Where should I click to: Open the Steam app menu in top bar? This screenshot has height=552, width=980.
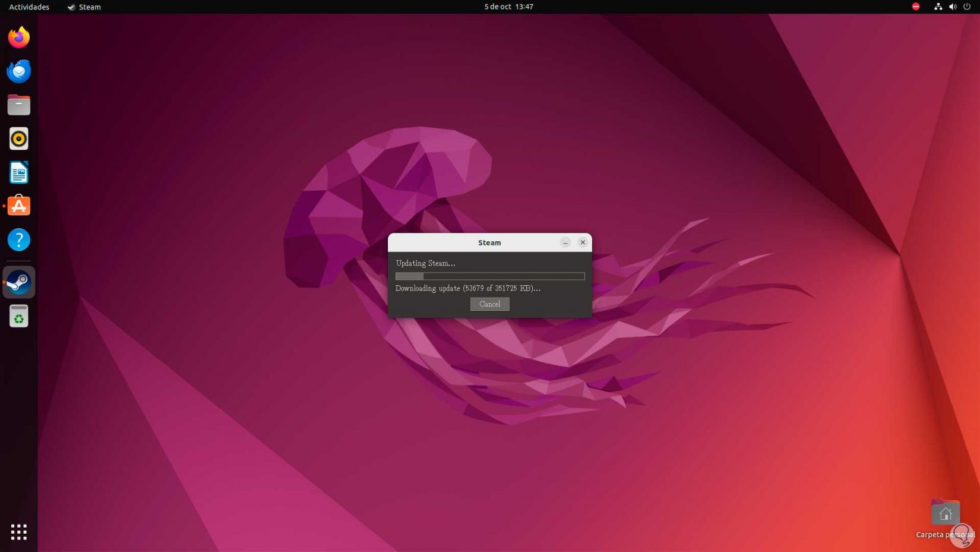pos(84,7)
